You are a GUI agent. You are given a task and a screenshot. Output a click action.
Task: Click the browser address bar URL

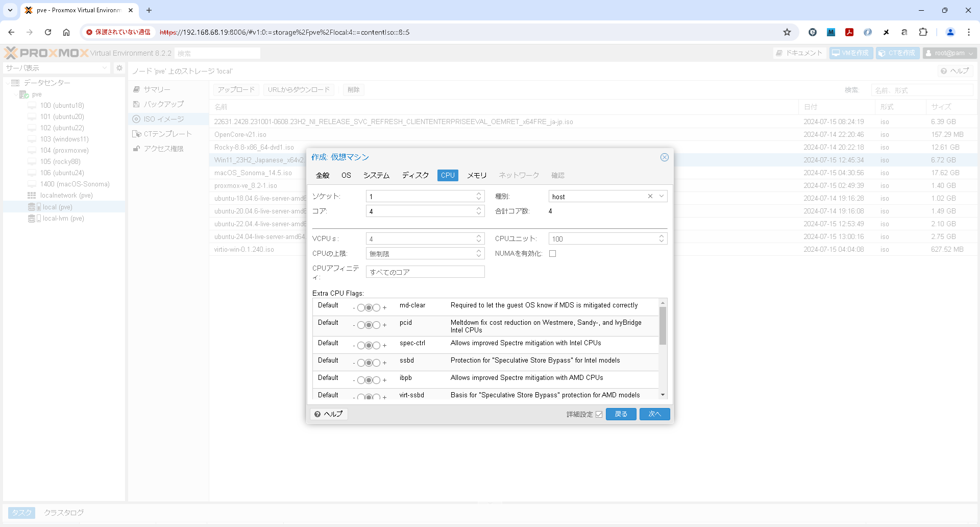pyautogui.click(x=284, y=32)
